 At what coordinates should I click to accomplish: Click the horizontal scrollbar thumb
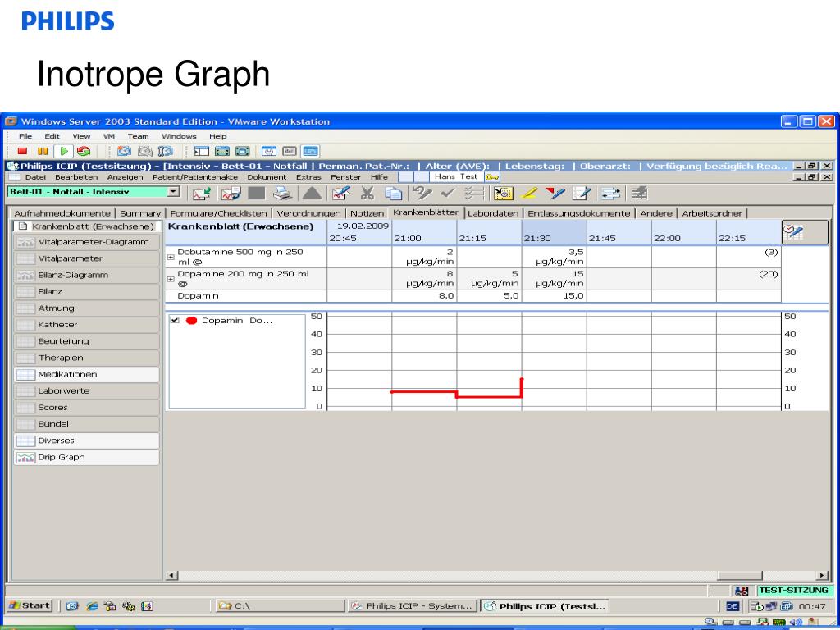[x=739, y=575]
